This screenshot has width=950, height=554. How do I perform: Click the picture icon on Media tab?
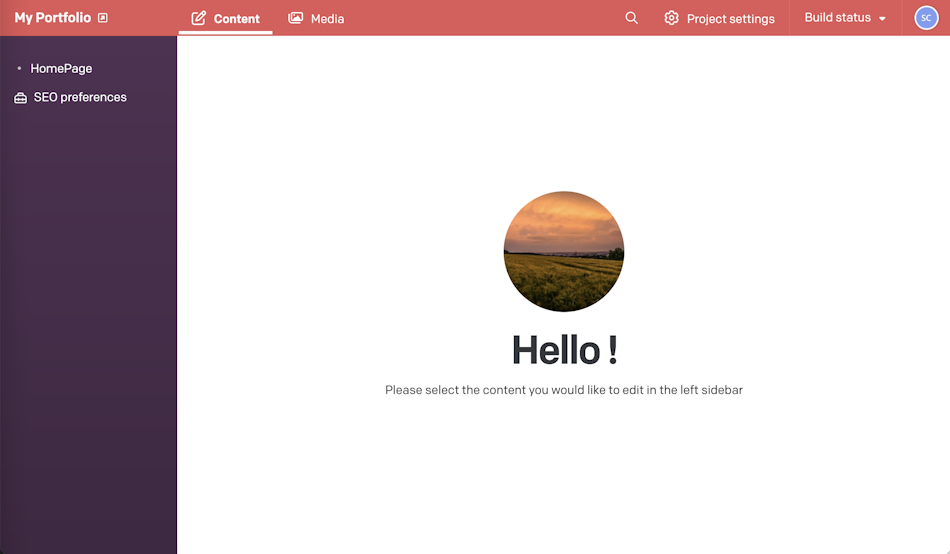296,18
